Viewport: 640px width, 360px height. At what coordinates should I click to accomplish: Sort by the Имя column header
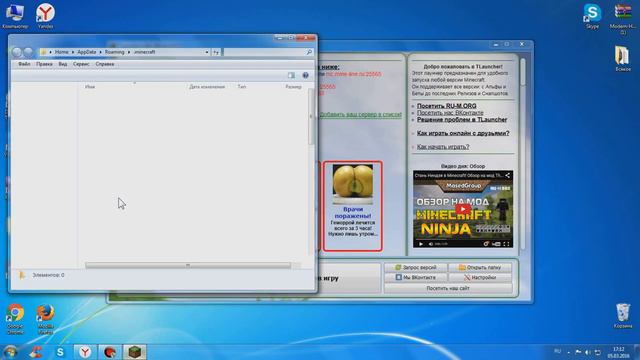90,87
